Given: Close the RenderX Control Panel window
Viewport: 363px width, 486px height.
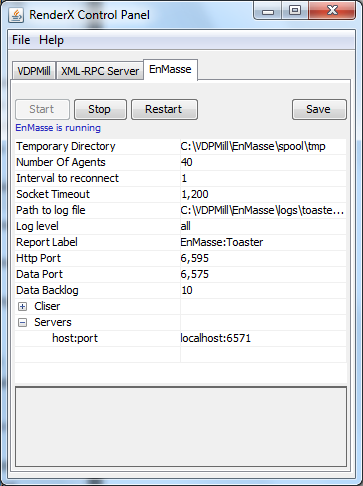Looking at the screenshot, I should click(x=332, y=11).
